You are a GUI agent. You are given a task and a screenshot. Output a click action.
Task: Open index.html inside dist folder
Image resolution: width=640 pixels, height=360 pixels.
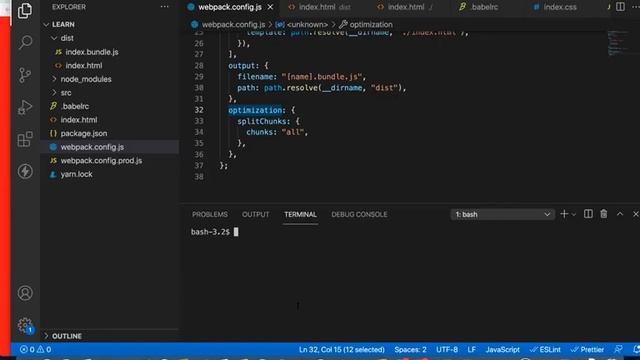[84, 65]
